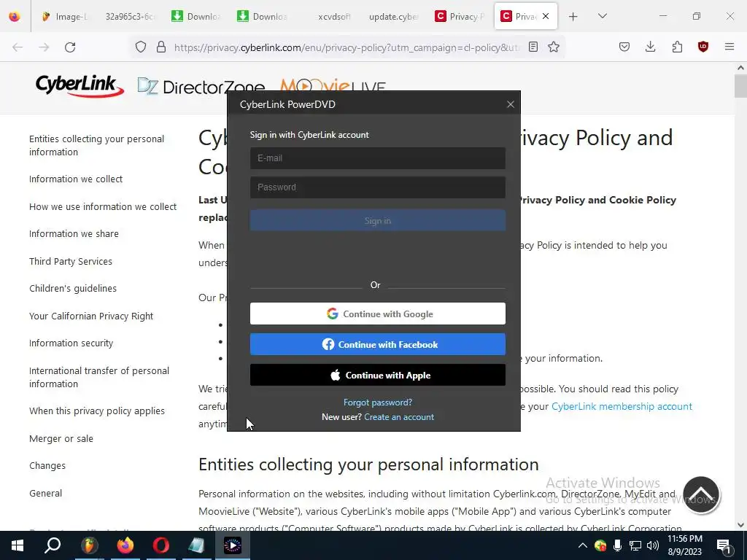Jump to Information we share section

click(74, 234)
